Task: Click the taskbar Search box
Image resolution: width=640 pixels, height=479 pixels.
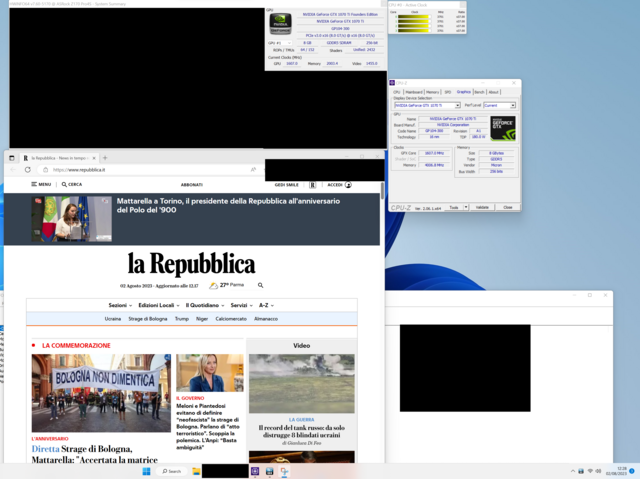Action: coord(172,471)
